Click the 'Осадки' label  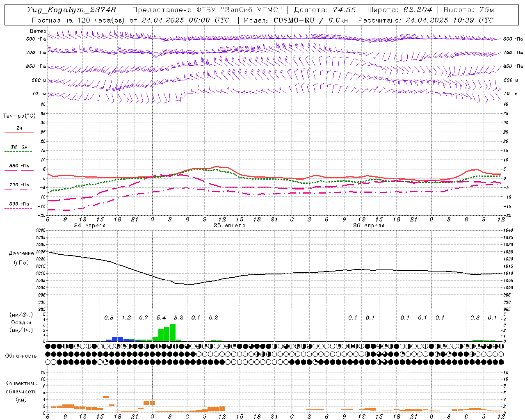[21, 322]
